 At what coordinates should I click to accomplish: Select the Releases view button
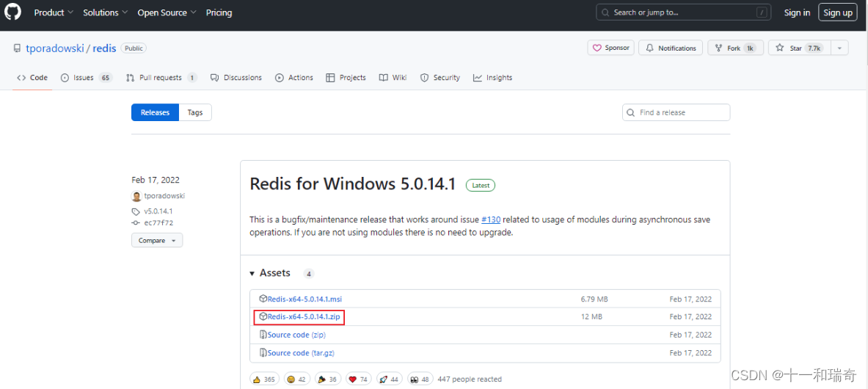click(155, 112)
